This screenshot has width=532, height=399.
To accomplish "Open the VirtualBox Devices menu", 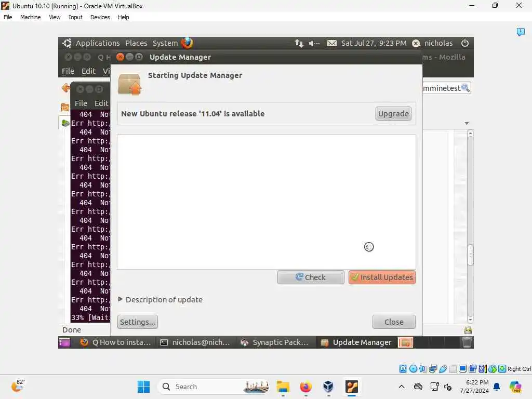I will pos(100,17).
